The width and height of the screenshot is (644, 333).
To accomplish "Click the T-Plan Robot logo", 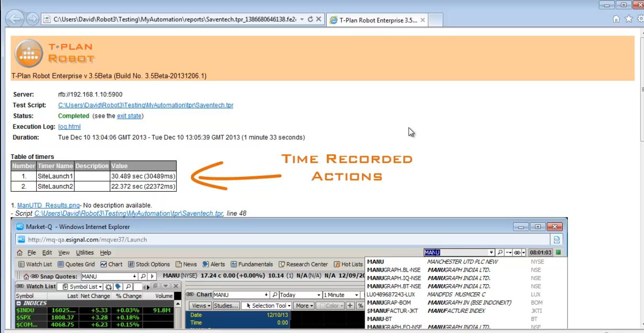I will [54, 53].
